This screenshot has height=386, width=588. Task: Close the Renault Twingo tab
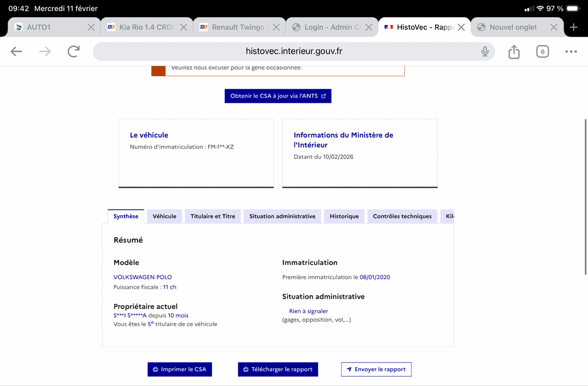[276, 27]
